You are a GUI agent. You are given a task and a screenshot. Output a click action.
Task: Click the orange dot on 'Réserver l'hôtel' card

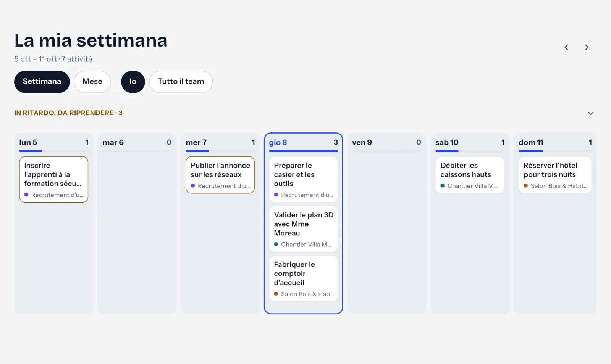tap(526, 185)
